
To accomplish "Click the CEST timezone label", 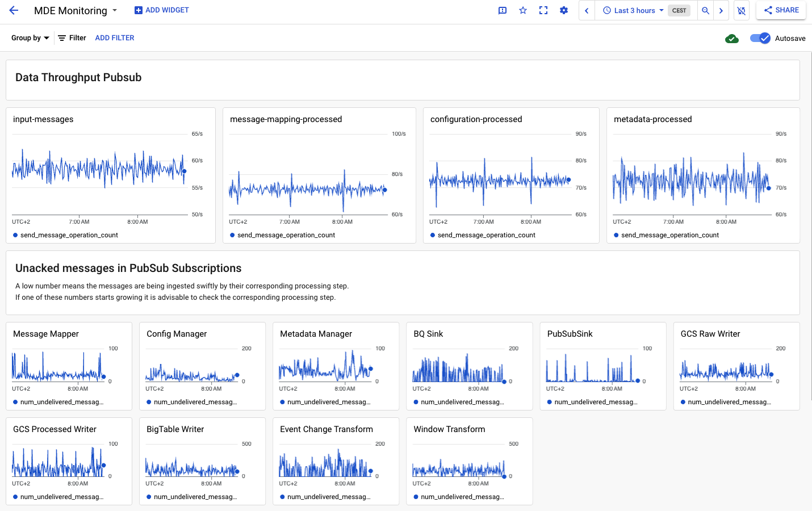I will click(679, 10).
